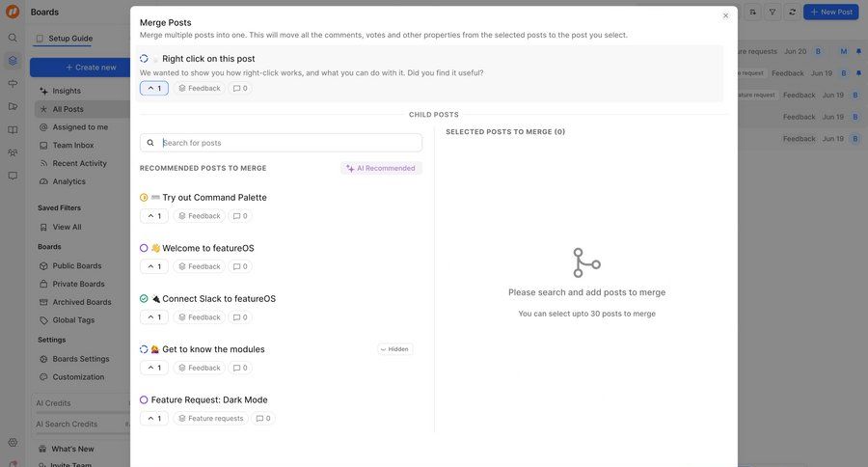Click the sort icon in top toolbar
Screen dimensions: 868x467
pyautogui.click(x=752, y=12)
